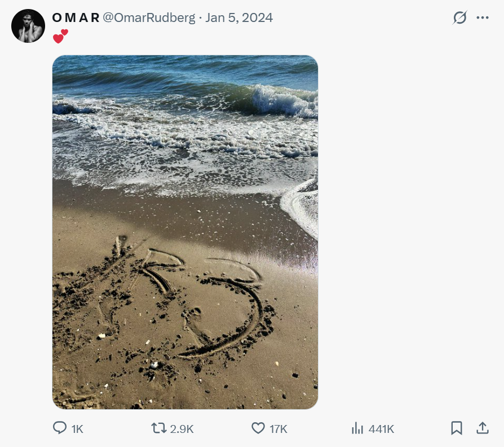The width and height of the screenshot is (504, 447).
Task: Open view analytics bar chart icon
Action: (x=357, y=428)
